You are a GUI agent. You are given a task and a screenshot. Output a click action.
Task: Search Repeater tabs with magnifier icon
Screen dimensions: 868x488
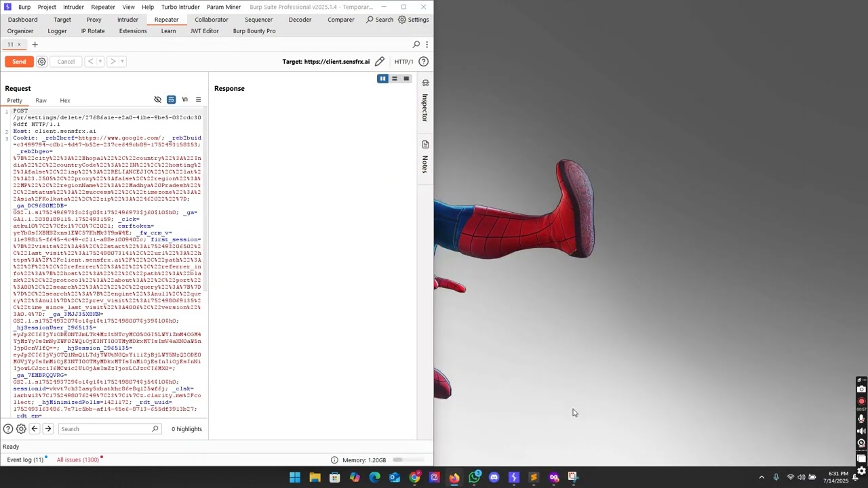[416, 45]
